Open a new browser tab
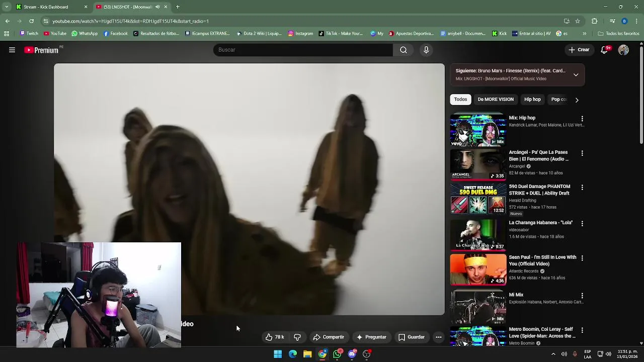Screen dimensions: 644x362 [178, 7]
